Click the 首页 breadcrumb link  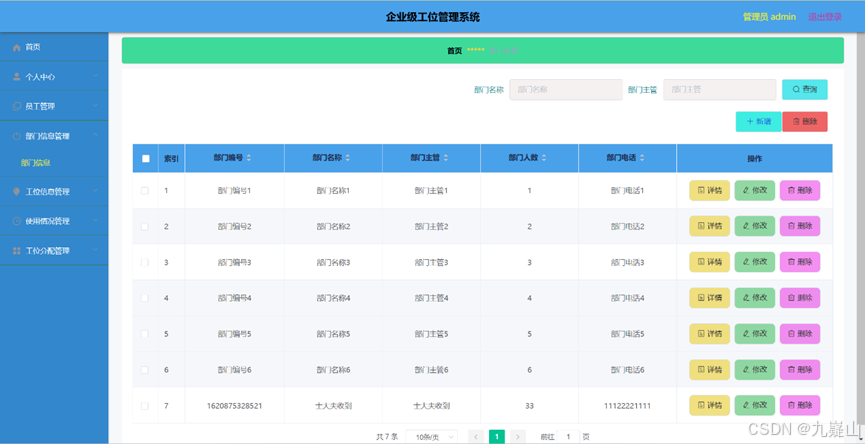coord(455,51)
